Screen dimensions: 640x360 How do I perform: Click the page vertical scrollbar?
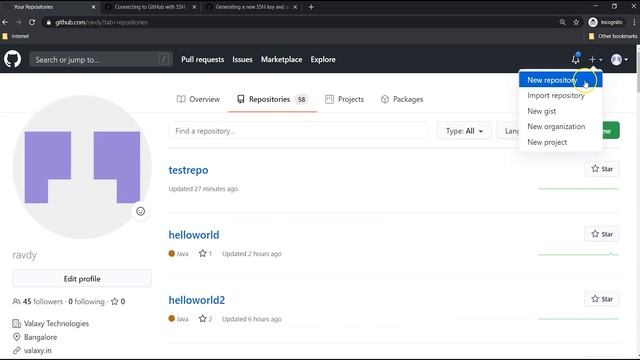point(637,69)
